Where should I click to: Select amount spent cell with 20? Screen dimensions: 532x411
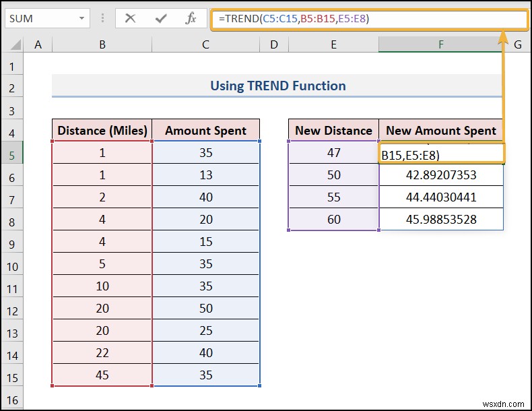(x=205, y=219)
